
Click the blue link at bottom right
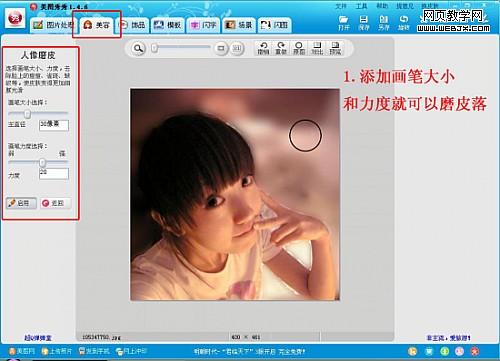(x=448, y=338)
